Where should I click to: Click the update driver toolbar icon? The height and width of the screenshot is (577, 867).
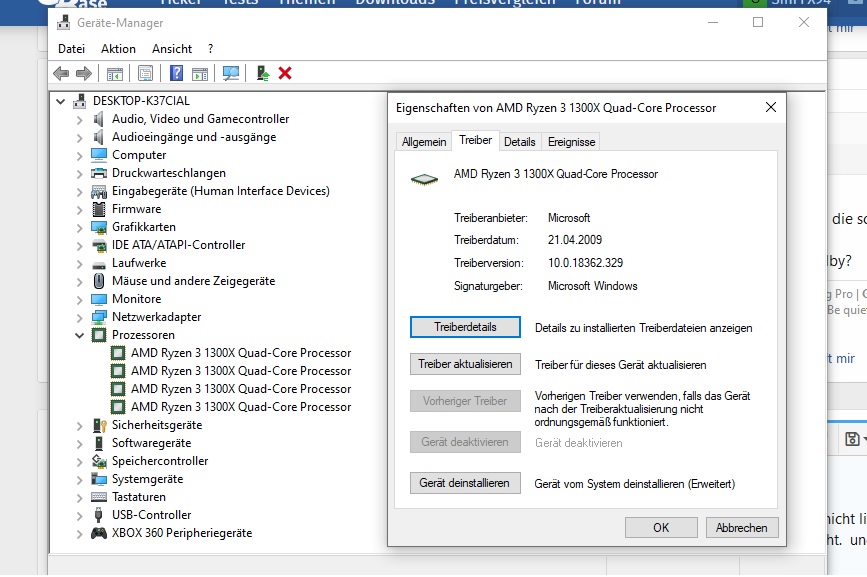263,73
